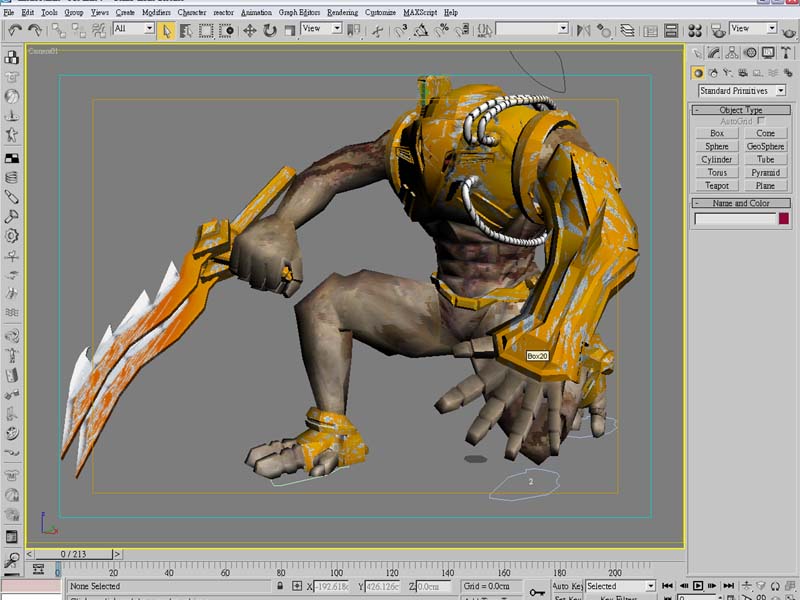
Task: Open the Material Editor four-spheres icon
Action: click(x=694, y=31)
